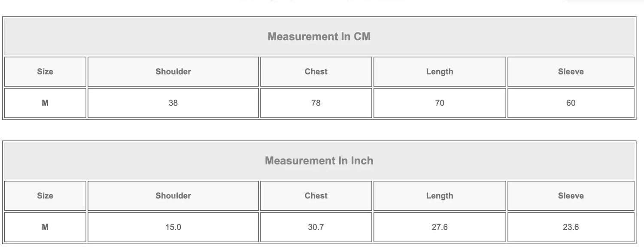The width and height of the screenshot is (644, 249).
Task: Select the Chest header in the CM table
Action: pyautogui.click(x=316, y=72)
